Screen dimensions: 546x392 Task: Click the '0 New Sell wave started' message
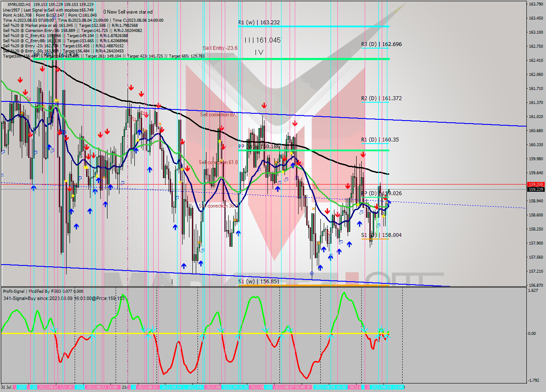click(x=128, y=12)
